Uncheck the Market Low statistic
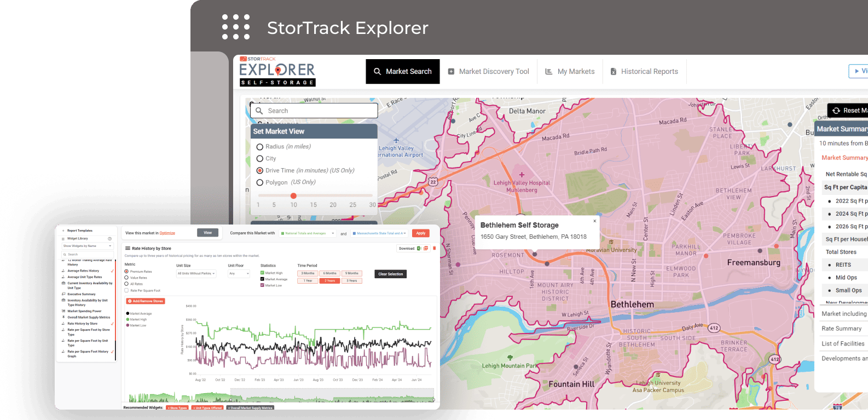 click(x=262, y=285)
